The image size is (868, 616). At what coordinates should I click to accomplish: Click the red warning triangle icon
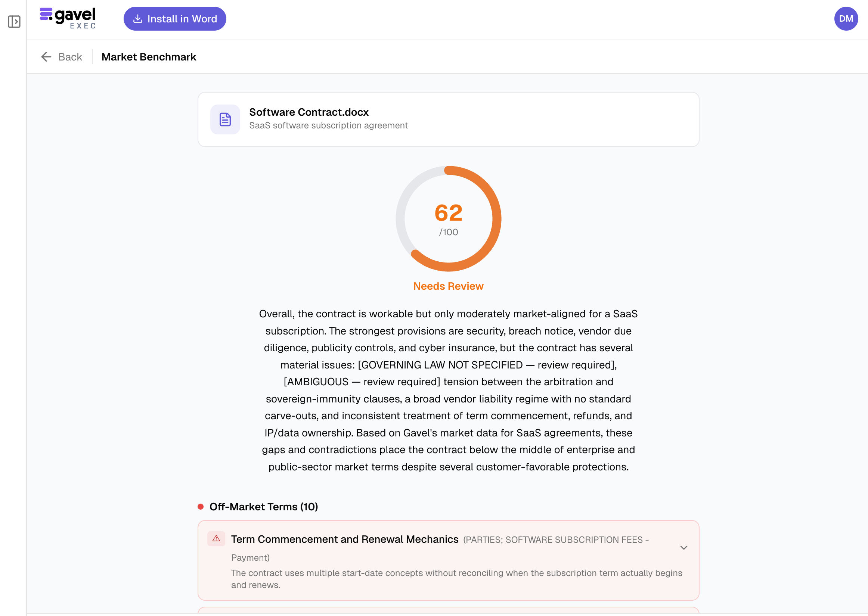pos(216,539)
